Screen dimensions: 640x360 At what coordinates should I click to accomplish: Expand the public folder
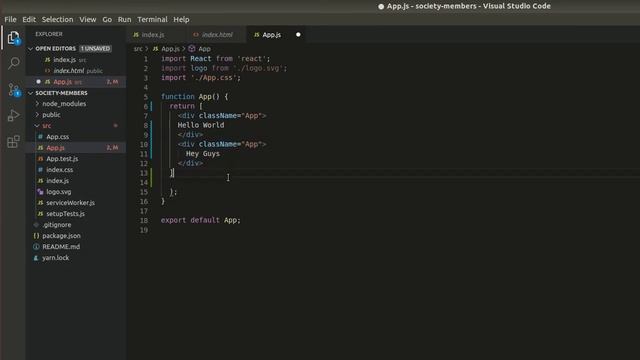tap(37, 115)
